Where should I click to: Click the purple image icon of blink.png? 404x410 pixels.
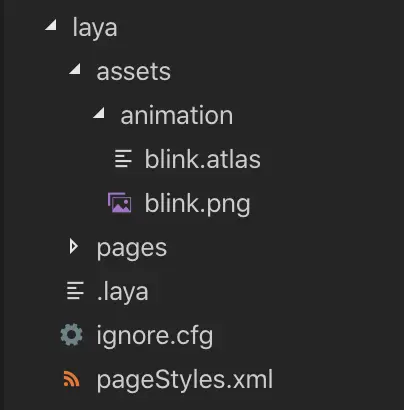tap(119, 202)
